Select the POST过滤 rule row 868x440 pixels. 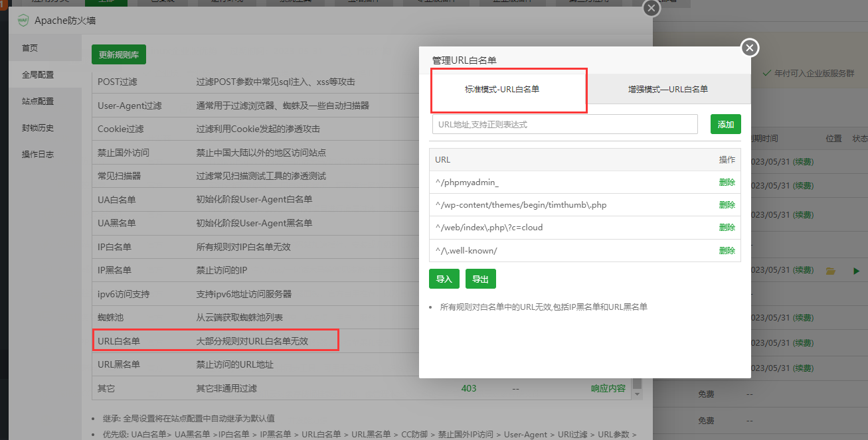click(x=255, y=82)
